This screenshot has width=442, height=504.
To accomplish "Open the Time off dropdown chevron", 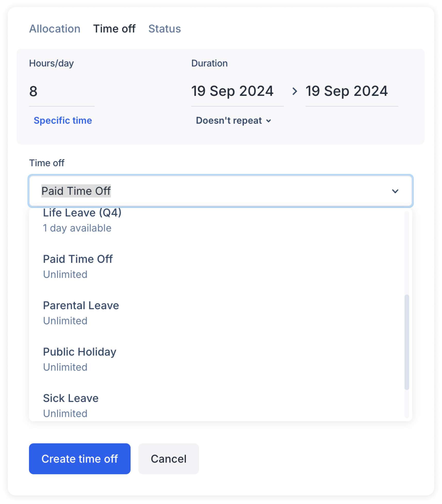I will coord(395,191).
